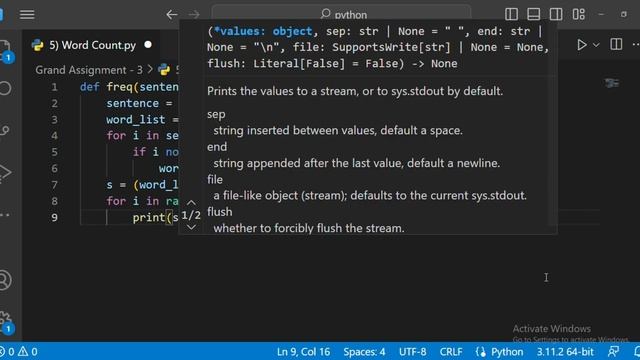
Task: Click the def keyword on line 1
Action: 89,87
